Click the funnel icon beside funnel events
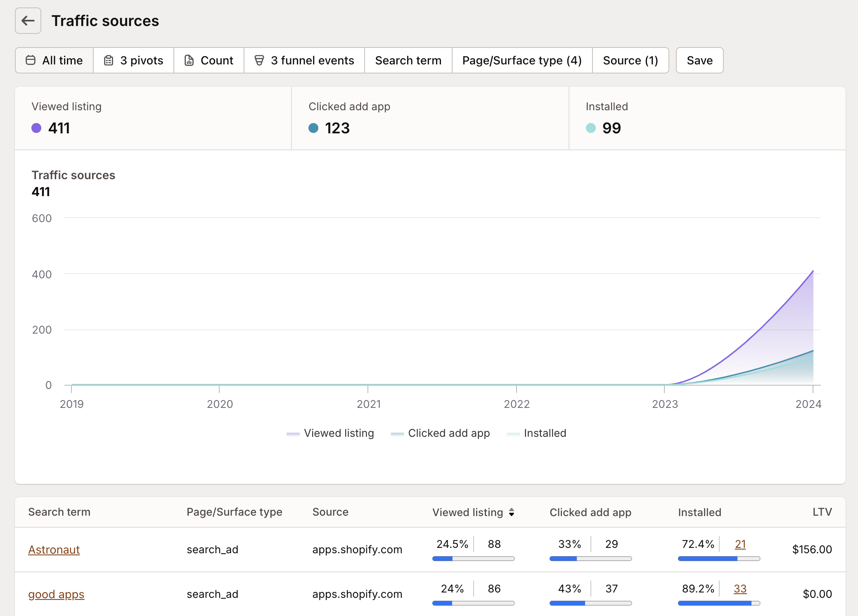858x616 pixels. click(259, 60)
